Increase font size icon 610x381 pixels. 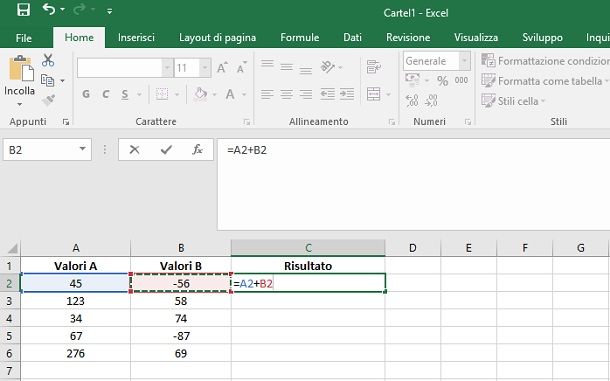tap(222, 68)
